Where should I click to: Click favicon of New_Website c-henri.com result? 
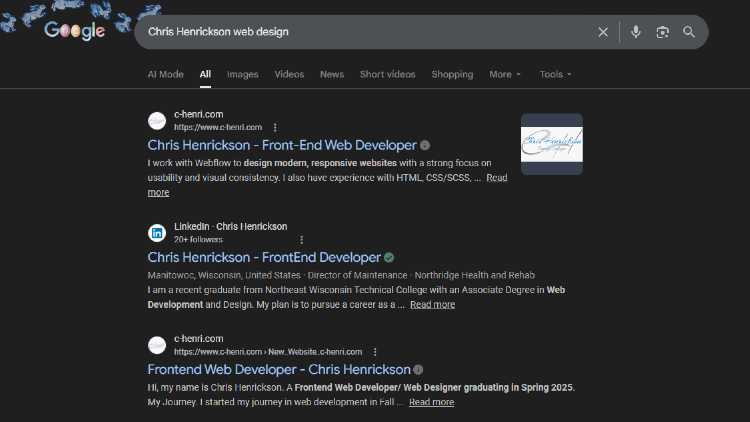click(157, 345)
